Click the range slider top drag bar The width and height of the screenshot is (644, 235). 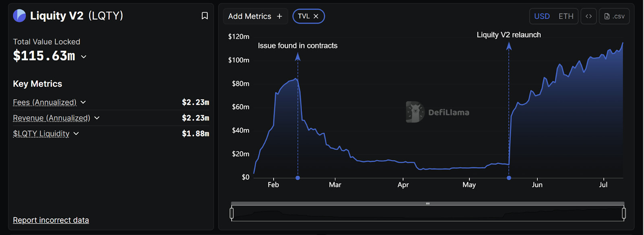428,204
